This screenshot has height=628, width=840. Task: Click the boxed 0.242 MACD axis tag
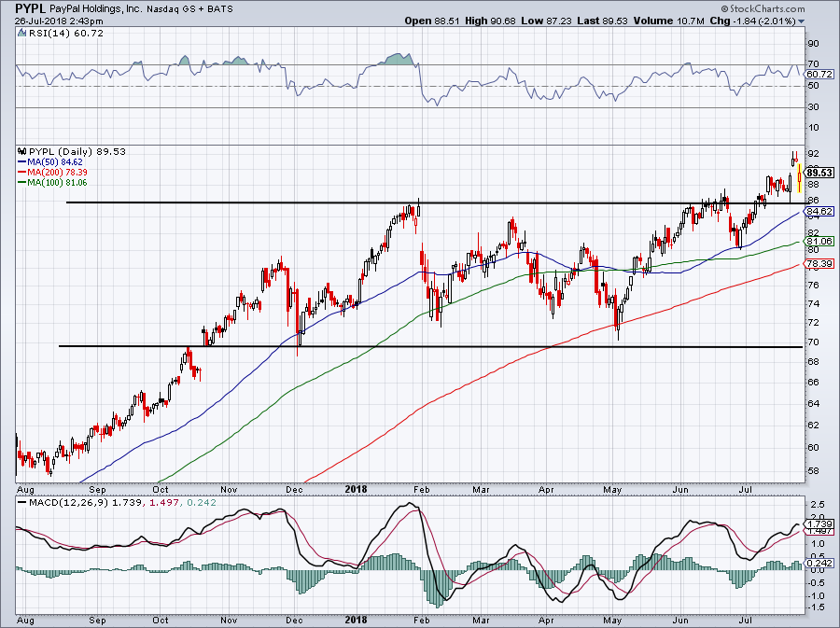[x=819, y=563]
